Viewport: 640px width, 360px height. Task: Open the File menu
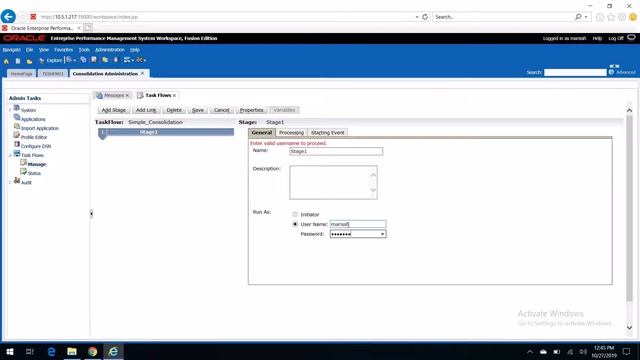29,50
